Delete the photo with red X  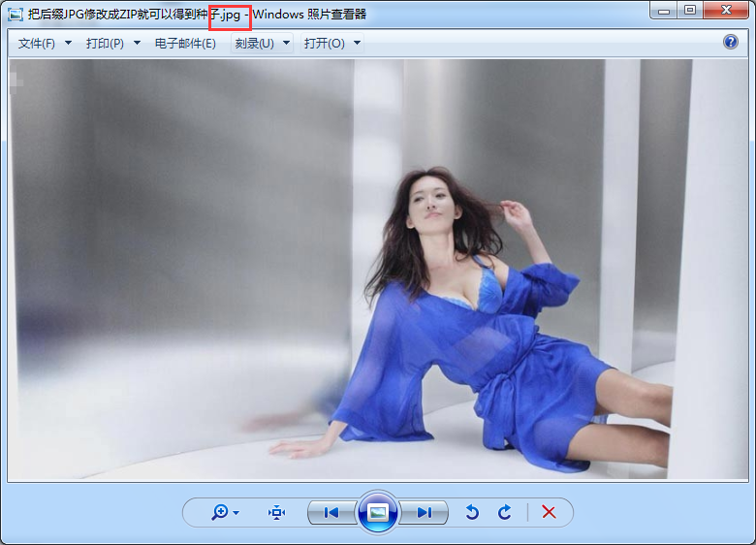point(549,512)
